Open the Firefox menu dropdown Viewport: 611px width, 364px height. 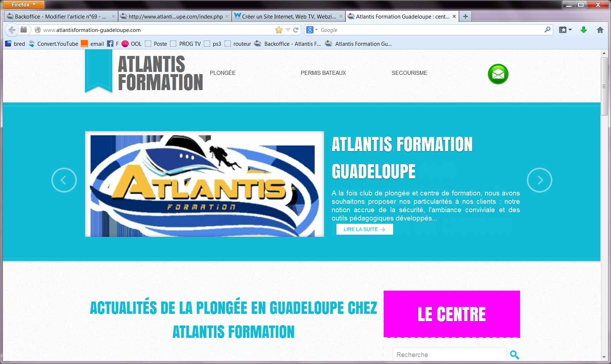[24, 5]
